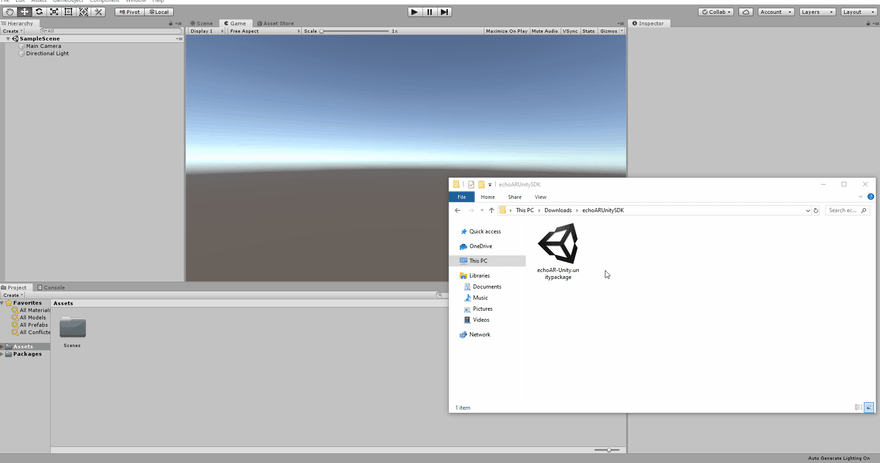Open the Collab dropdown

[716, 12]
